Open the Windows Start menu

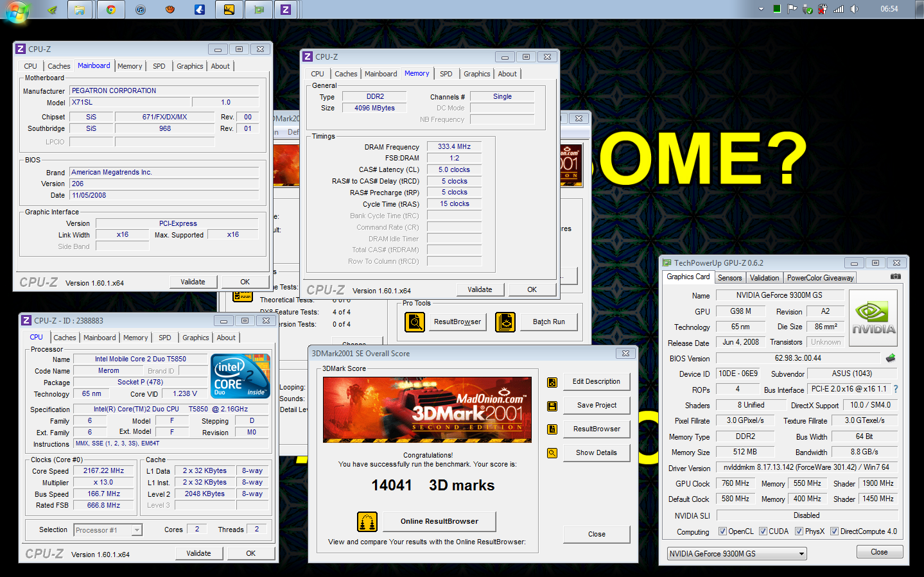point(16,10)
